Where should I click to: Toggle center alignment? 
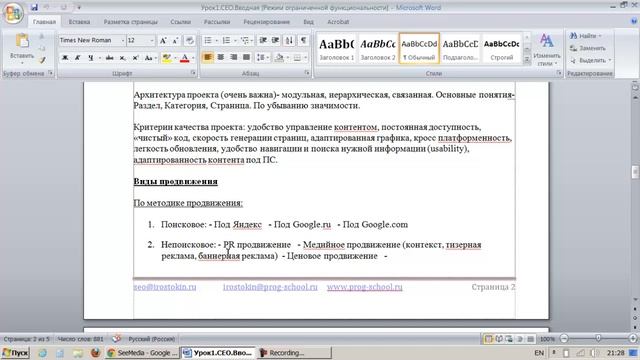pyautogui.click(x=220, y=58)
